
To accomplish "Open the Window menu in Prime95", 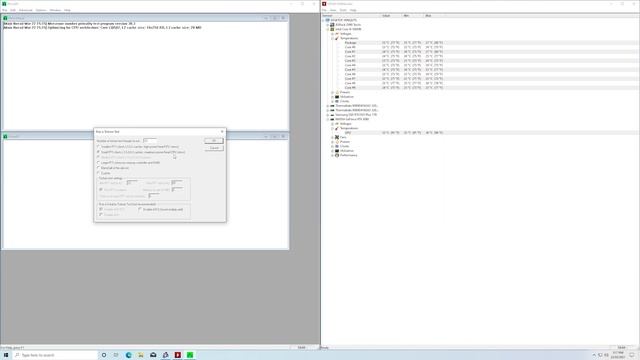I will pyautogui.click(x=55, y=10).
